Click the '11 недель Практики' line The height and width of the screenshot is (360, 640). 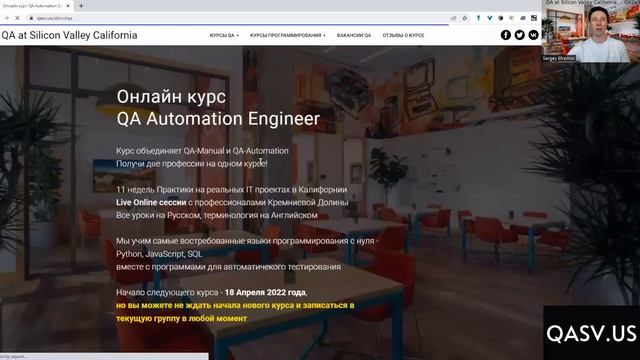coord(231,189)
